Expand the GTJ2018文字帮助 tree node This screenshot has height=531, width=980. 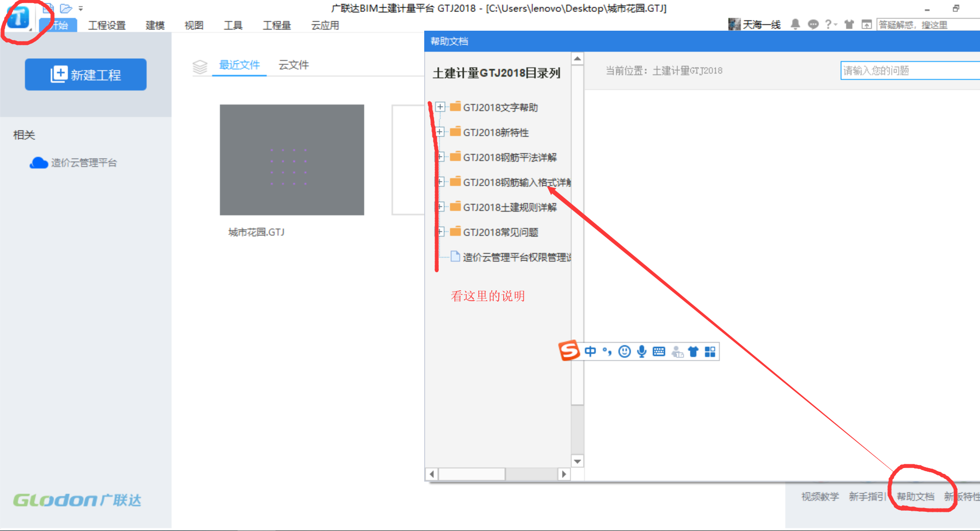(x=440, y=107)
